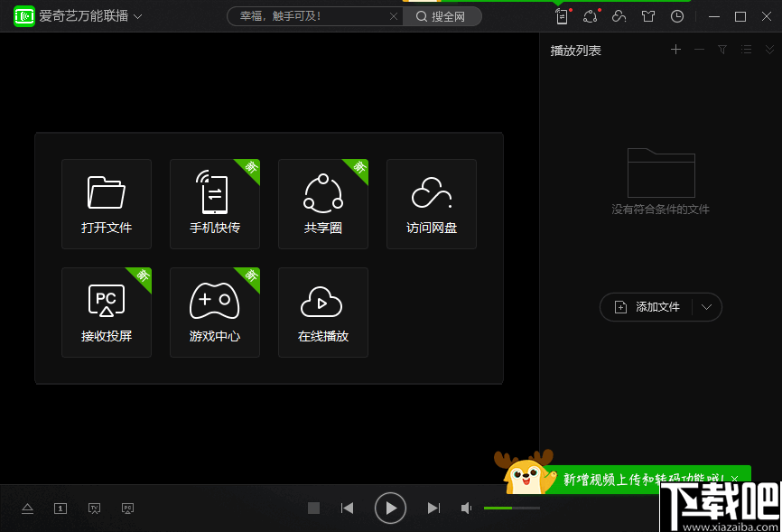
Task: Open the 打开文件 tile
Action: [x=107, y=204]
